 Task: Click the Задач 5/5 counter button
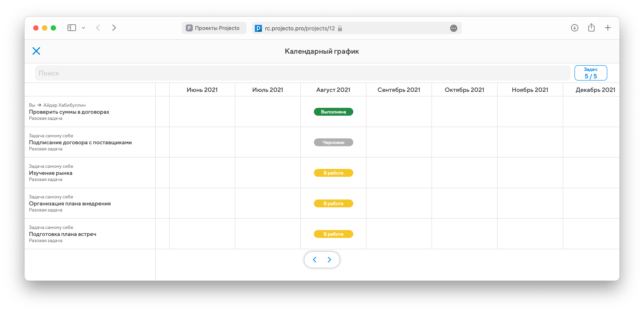click(590, 73)
